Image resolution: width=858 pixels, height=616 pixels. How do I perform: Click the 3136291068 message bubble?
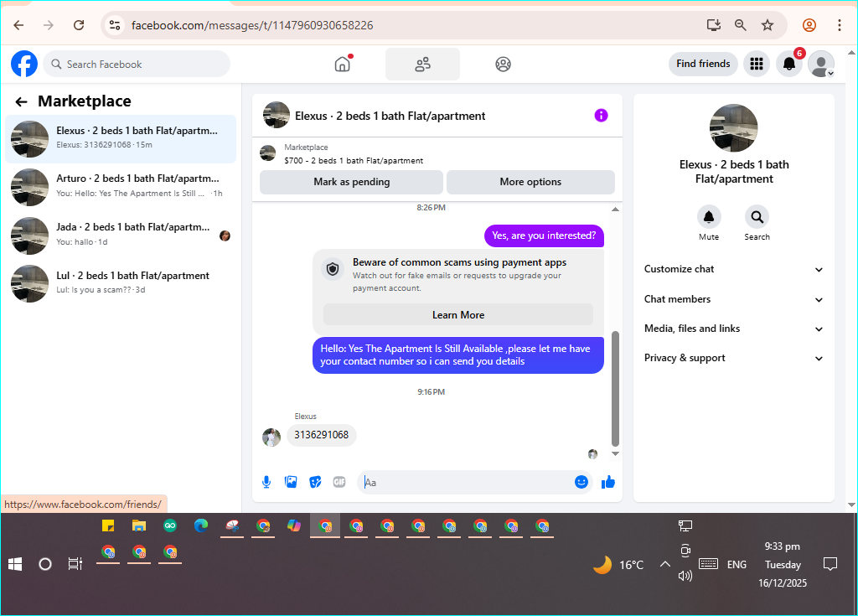(321, 435)
